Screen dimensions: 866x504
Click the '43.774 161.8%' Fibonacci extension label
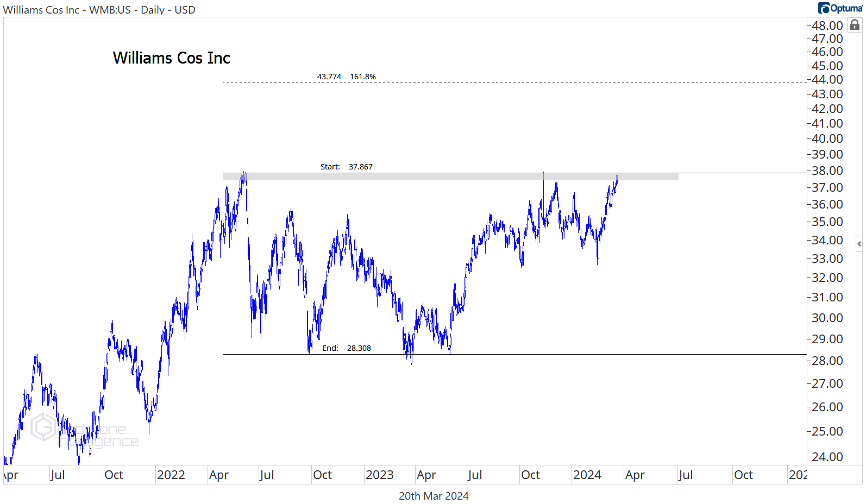pyautogui.click(x=347, y=77)
